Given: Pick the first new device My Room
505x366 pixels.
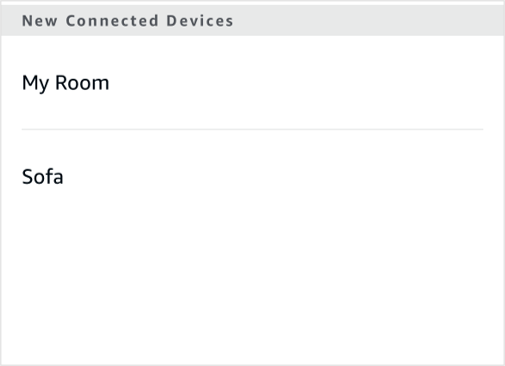Looking at the screenshot, I should tap(252, 82).
